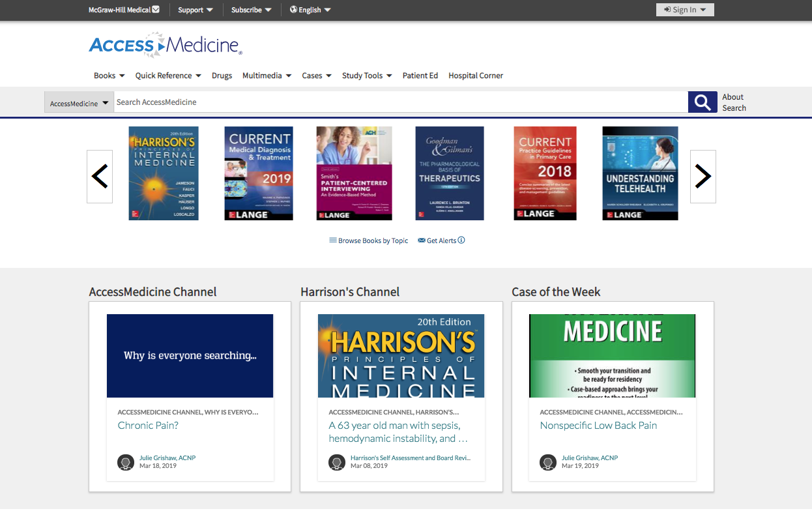The image size is (812, 511).
Task: Open Goodman & Gilman's Therapeutics cover
Action: pyautogui.click(x=450, y=173)
